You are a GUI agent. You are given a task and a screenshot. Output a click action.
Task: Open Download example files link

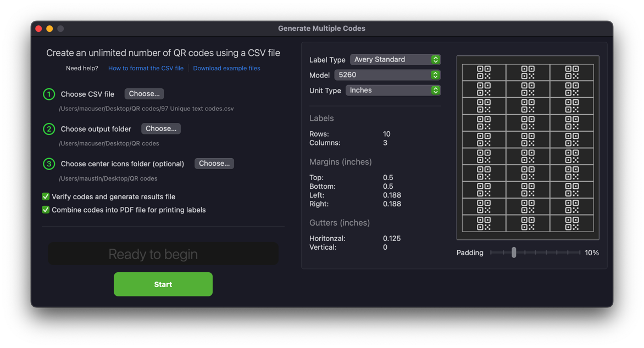tap(227, 68)
